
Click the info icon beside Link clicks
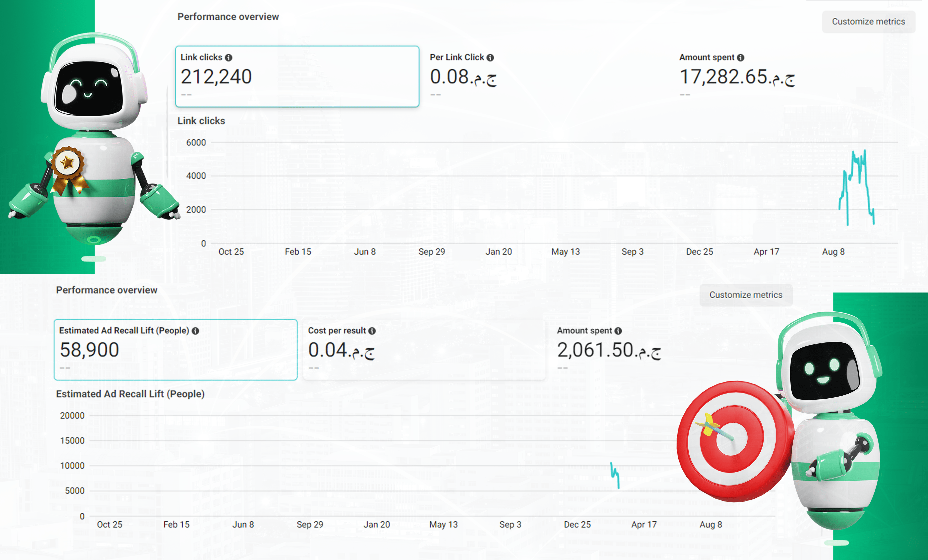(x=228, y=58)
